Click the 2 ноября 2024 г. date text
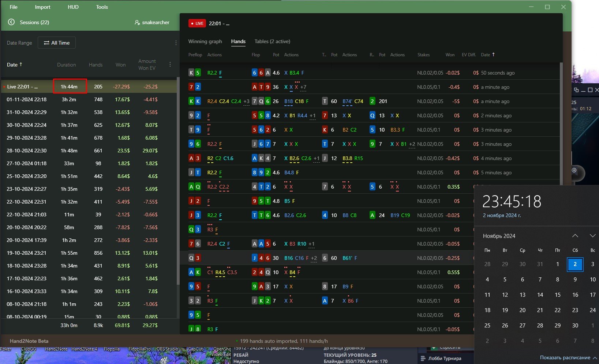This screenshot has width=599, height=364. point(502,215)
